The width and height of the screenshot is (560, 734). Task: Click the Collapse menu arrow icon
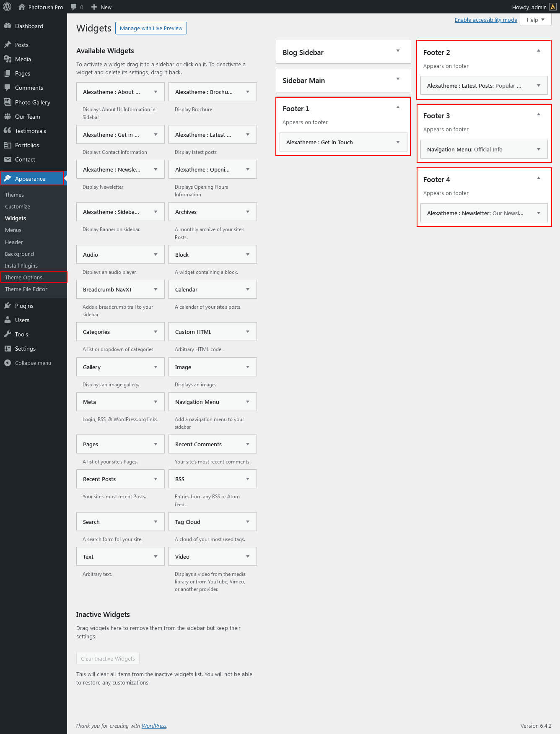[8, 363]
